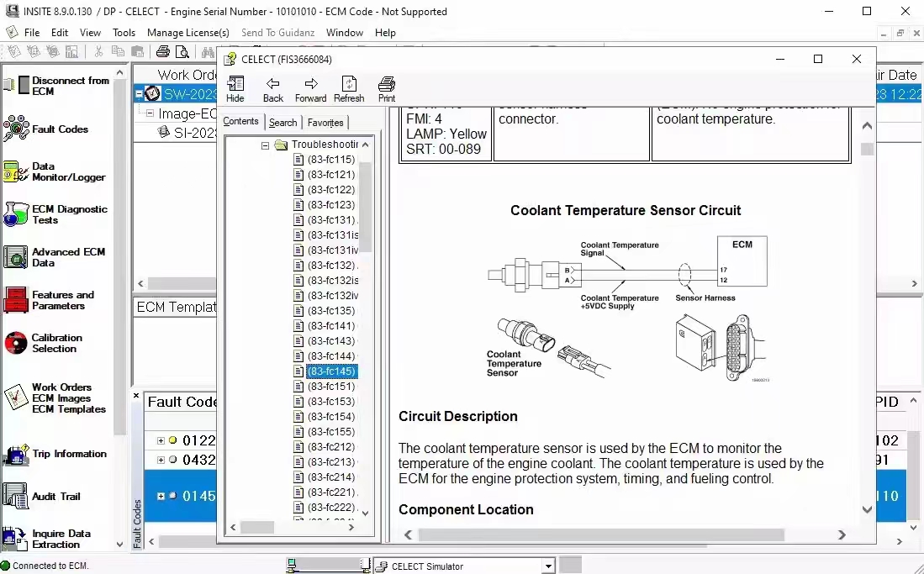The height and width of the screenshot is (574, 924).
Task: Hide the help navigation pane
Action: pos(235,89)
